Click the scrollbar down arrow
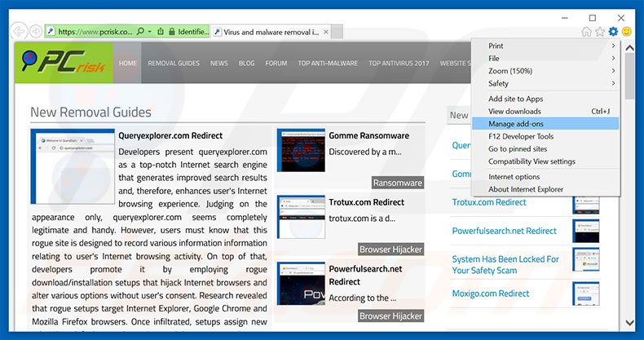The width and height of the screenshot is (644, 340). coord(629,323)
